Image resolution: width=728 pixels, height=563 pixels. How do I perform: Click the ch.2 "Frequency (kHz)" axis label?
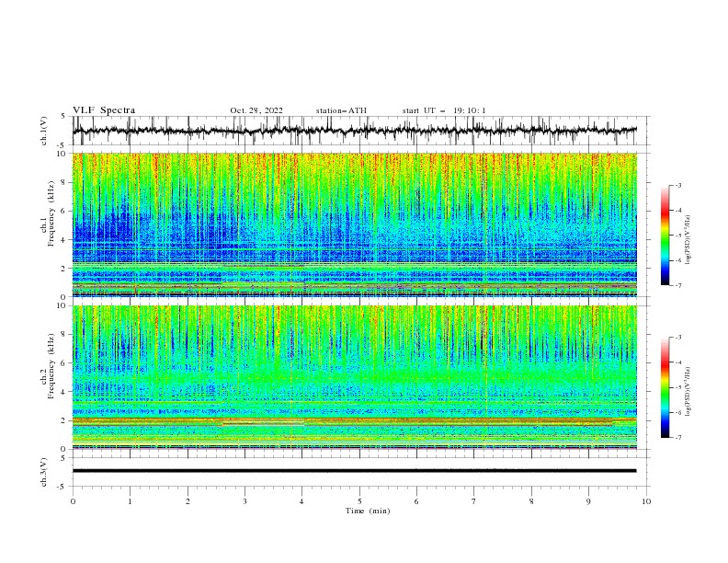[x=51, y=366]
